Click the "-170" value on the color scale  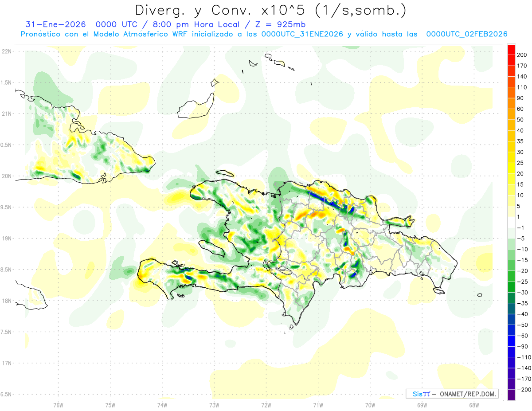point(524,379)
